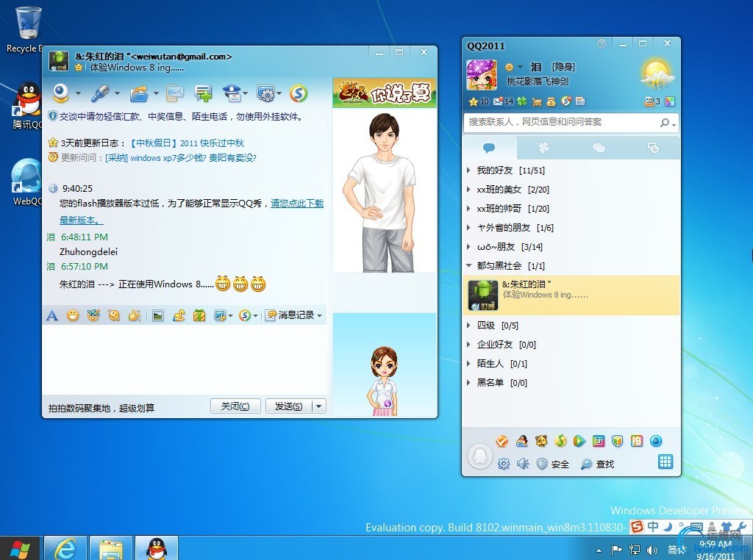Screen dimensions: 753x560
Task: Start a voice call with the microphone icon
Action: click(99, 93)
